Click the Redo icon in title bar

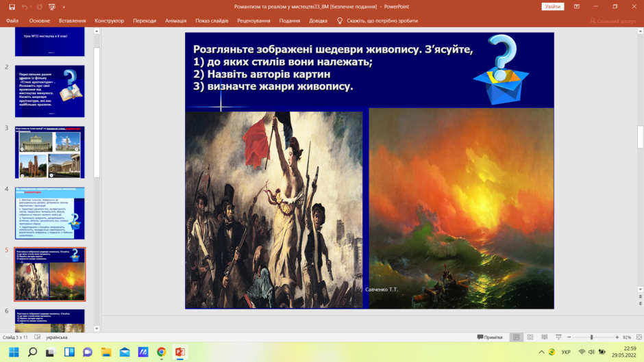pyautogui.click(x=40, y=7)
